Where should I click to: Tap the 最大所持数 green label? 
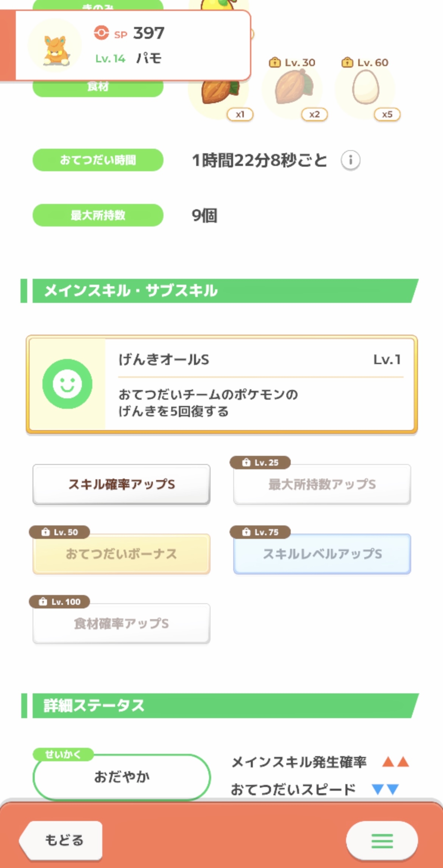pos(98,215)
